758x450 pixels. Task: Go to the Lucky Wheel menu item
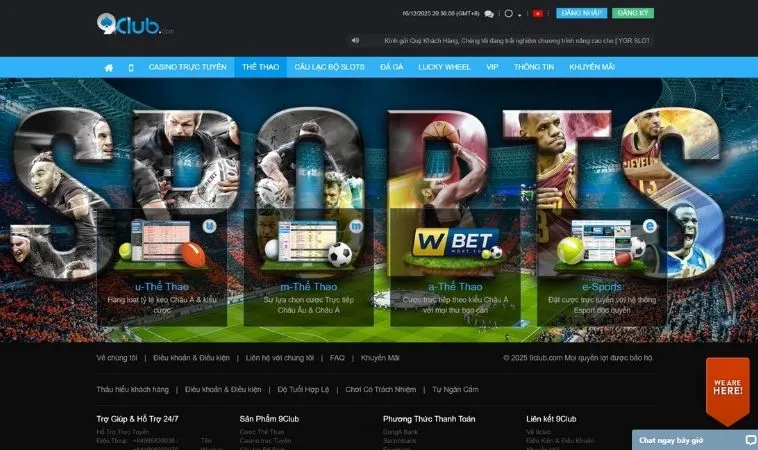(x=442, y=67)
